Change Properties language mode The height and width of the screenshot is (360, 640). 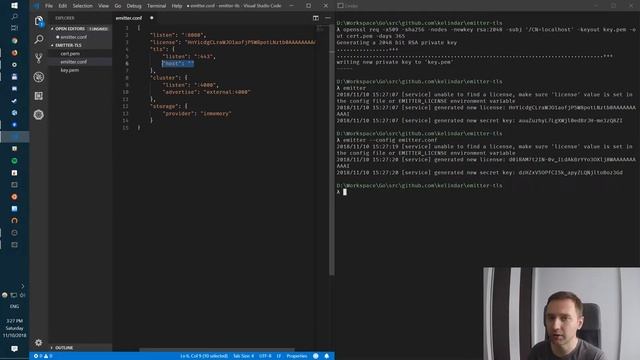[297, 356]
